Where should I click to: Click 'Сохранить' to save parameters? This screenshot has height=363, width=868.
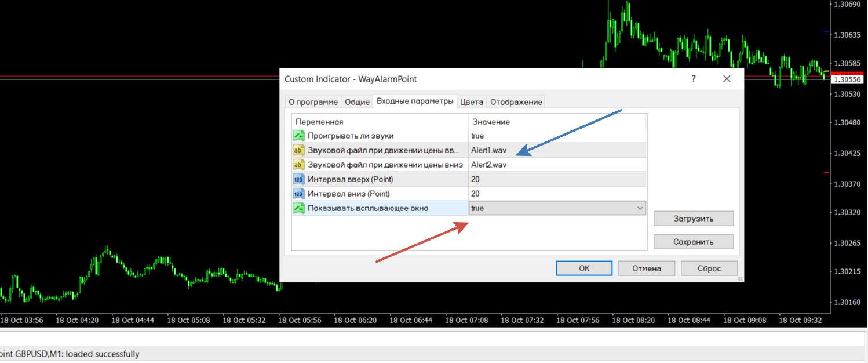click(693, 242)
